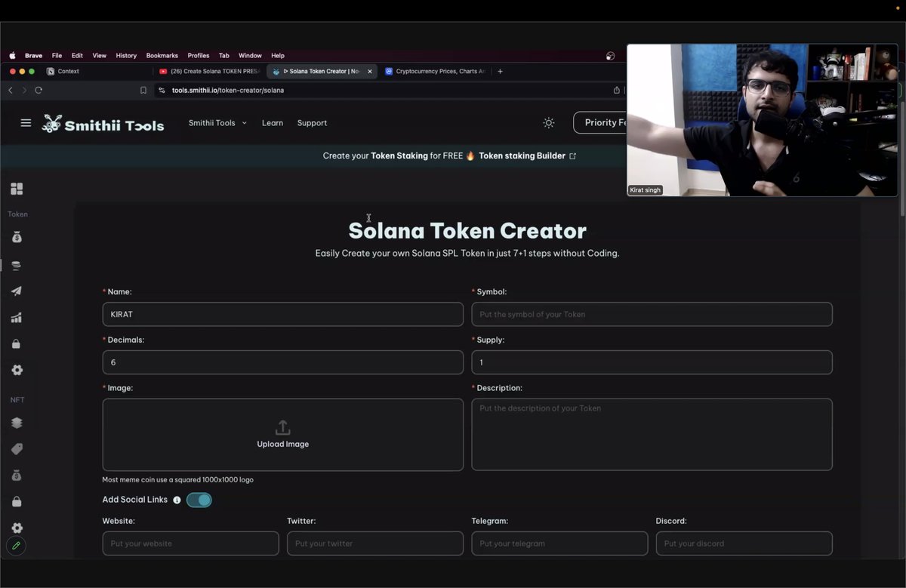
Task: Go back using browser back arrow
Action: (x=11, y=90)
